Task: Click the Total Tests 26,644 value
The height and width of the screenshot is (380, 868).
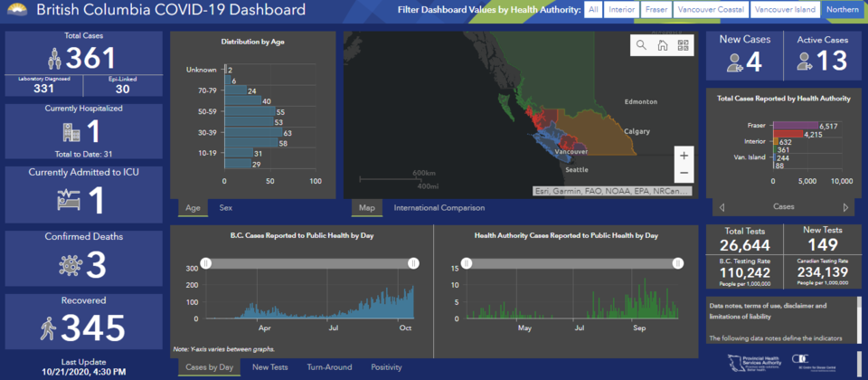Action: coord(744,244)
